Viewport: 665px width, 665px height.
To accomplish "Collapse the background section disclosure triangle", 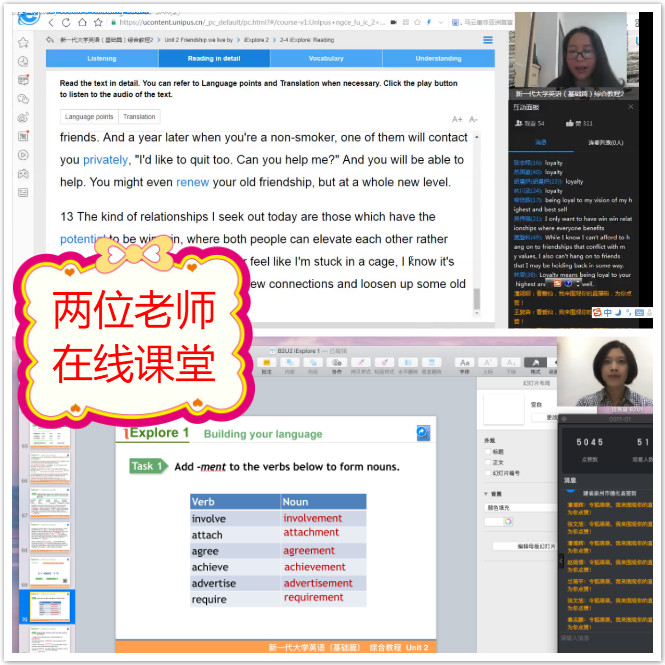I will tap(485, 494).
